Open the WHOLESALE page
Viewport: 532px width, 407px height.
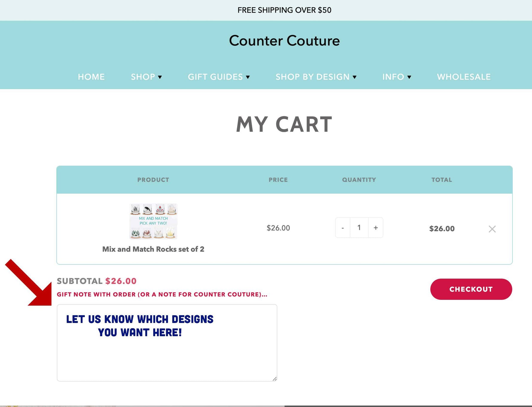463,77
